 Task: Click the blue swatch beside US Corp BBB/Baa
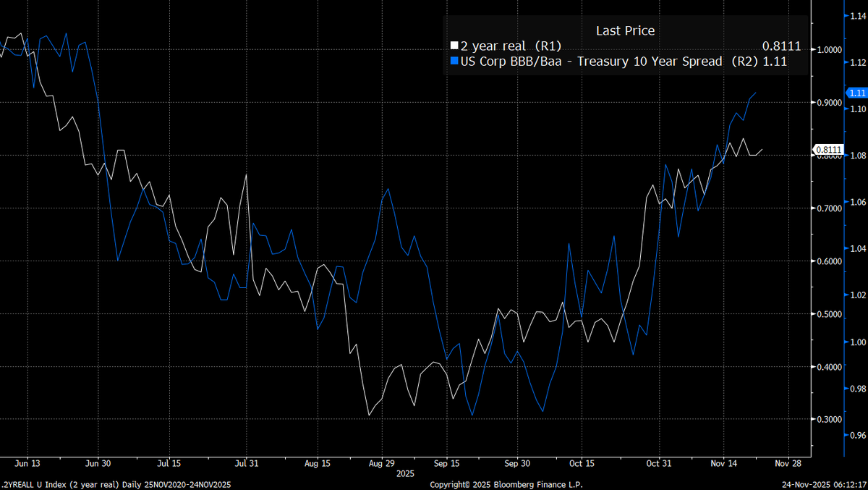pos(454,62)
